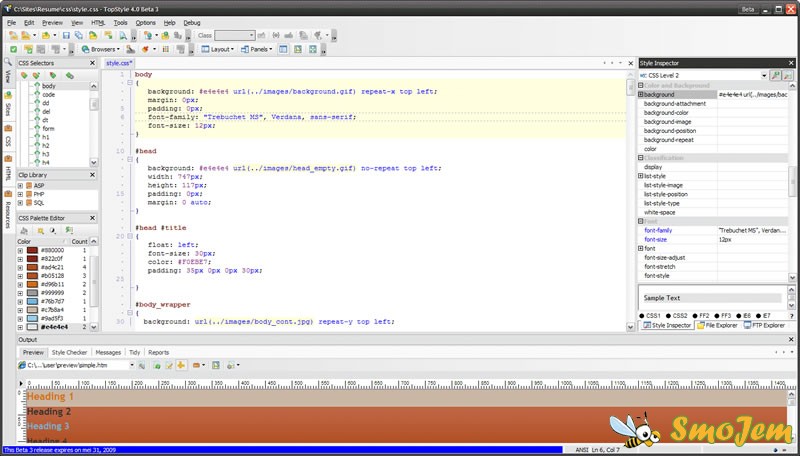Click the Layout toolbar icon
The image size is (800, 456).
205,49
